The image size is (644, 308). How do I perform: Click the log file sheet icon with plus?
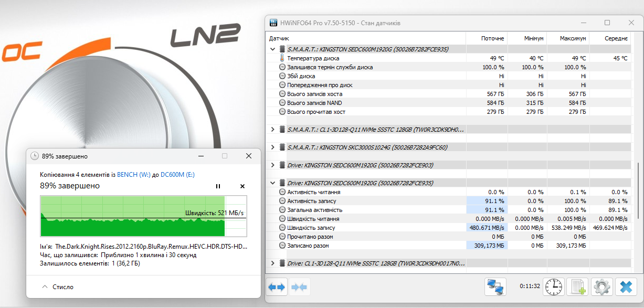click(578, 287)
